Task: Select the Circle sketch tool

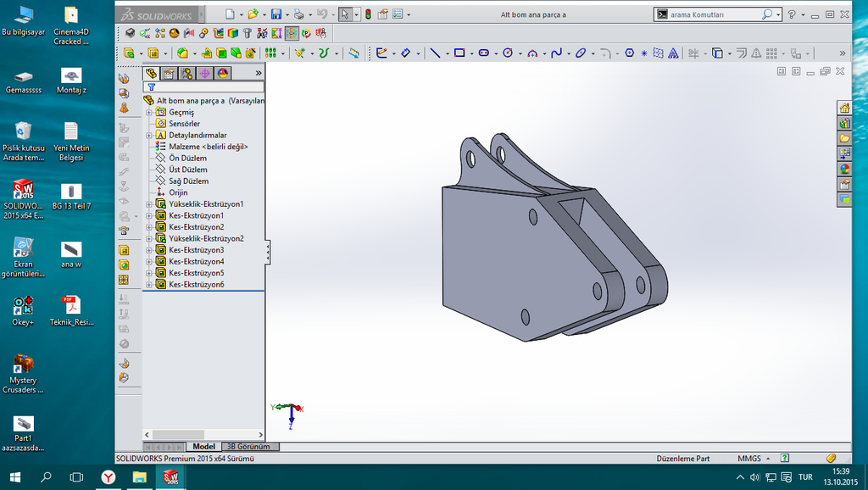Action: (507, 53)
